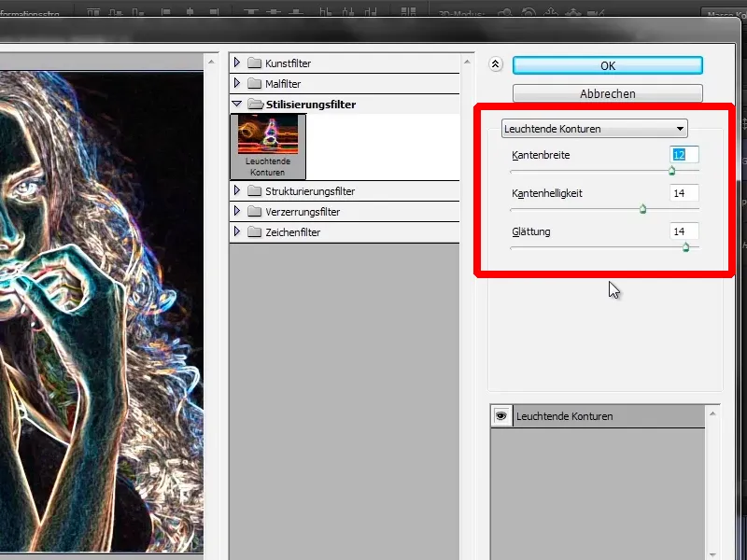
Task: Click the Kunstfilter folder icon
Action: tap(255, 63)
